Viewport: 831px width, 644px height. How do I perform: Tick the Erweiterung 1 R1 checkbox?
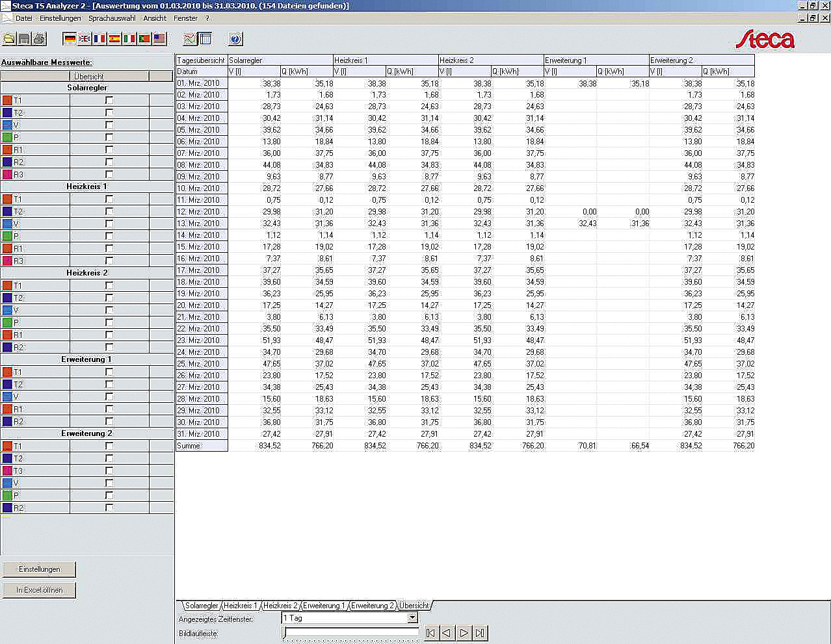point(109,409)
